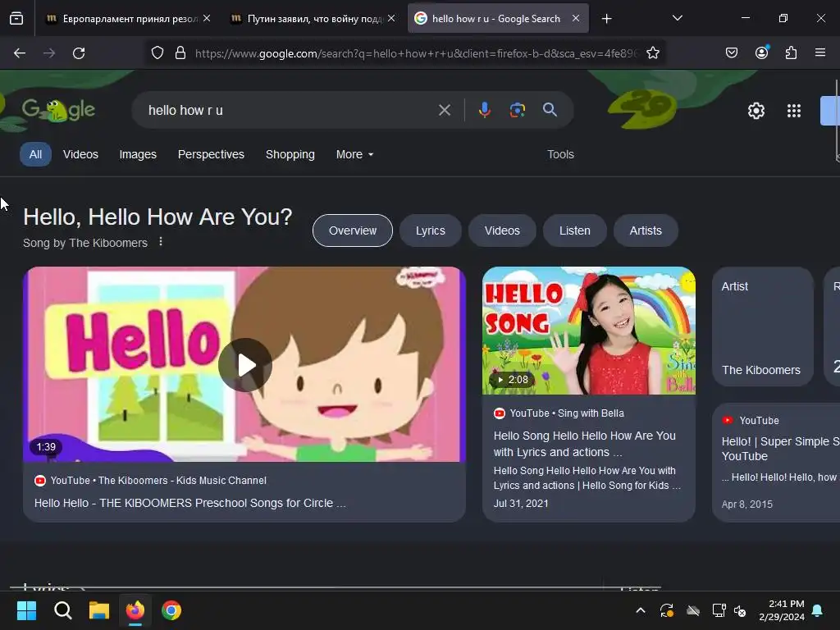
Task: Open Windows taskbar search
Action: tap(62, 610)
